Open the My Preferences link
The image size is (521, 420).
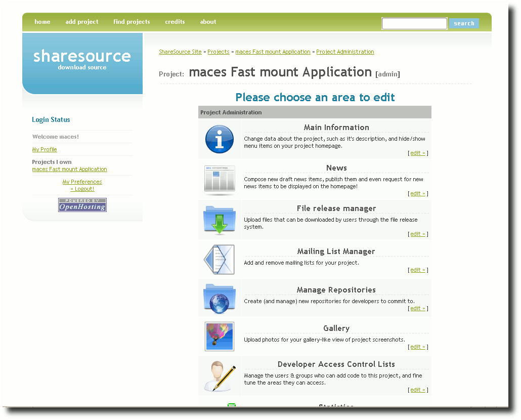pyautogui.click(x=82, y=182)
